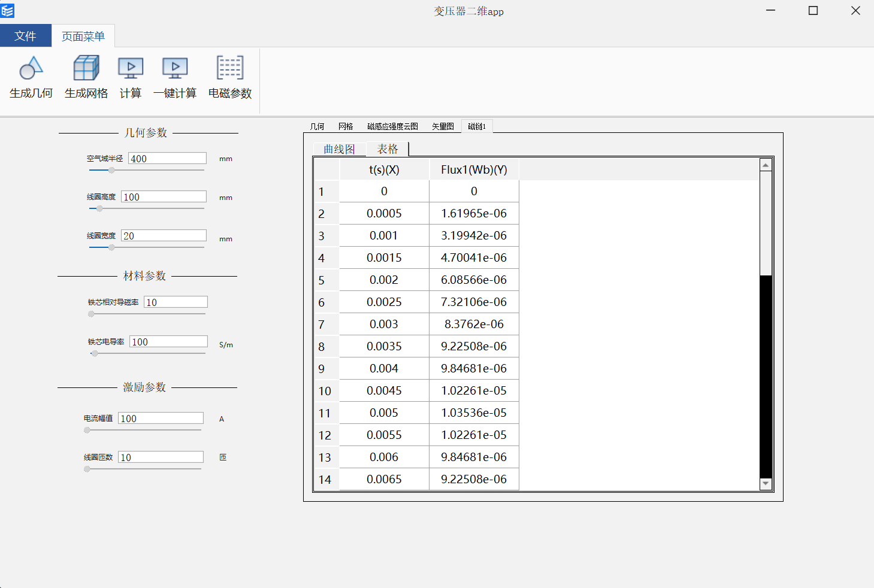Click the 生成网格 mesh cube icon
This screenshot has width=874, height=588.
coord(86,68)
